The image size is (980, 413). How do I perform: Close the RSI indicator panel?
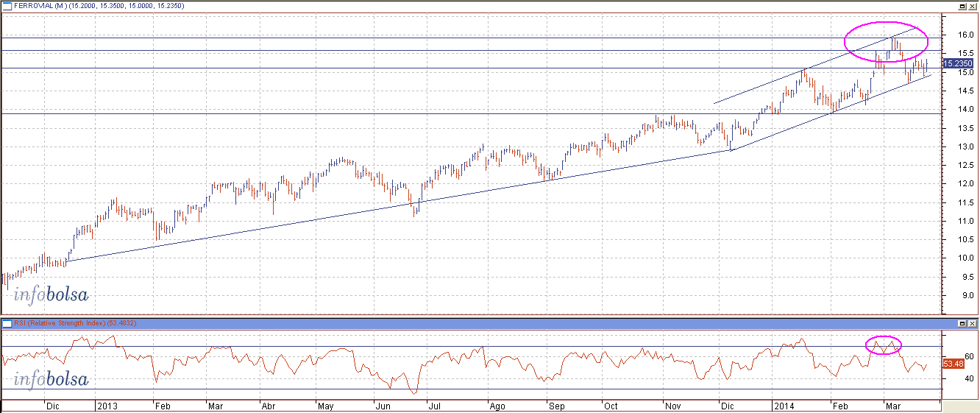[x=973, y=323]
